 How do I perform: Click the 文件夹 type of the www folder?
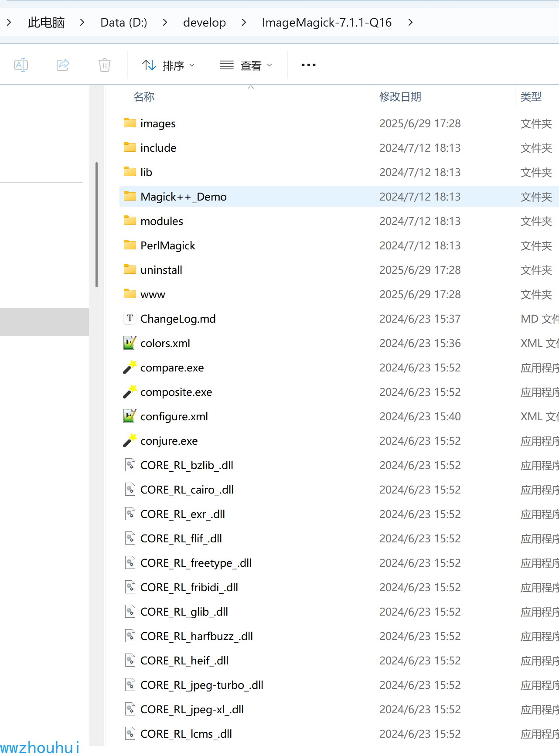536,294
